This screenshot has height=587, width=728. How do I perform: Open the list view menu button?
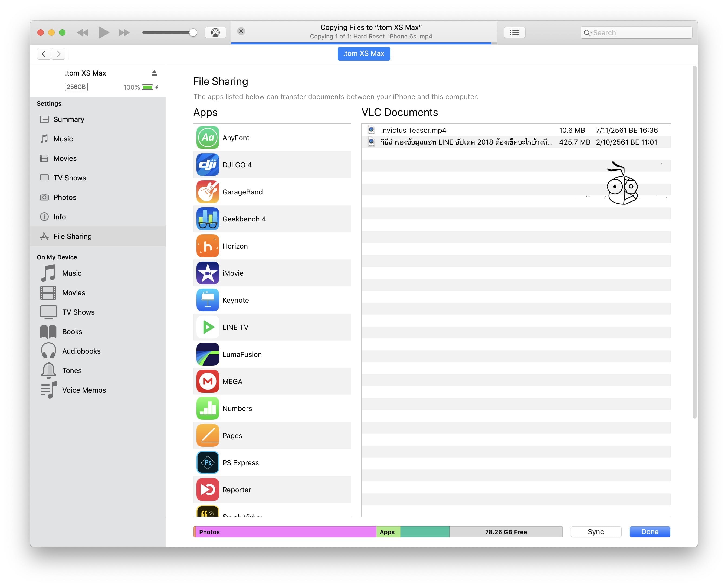point(514,32)
